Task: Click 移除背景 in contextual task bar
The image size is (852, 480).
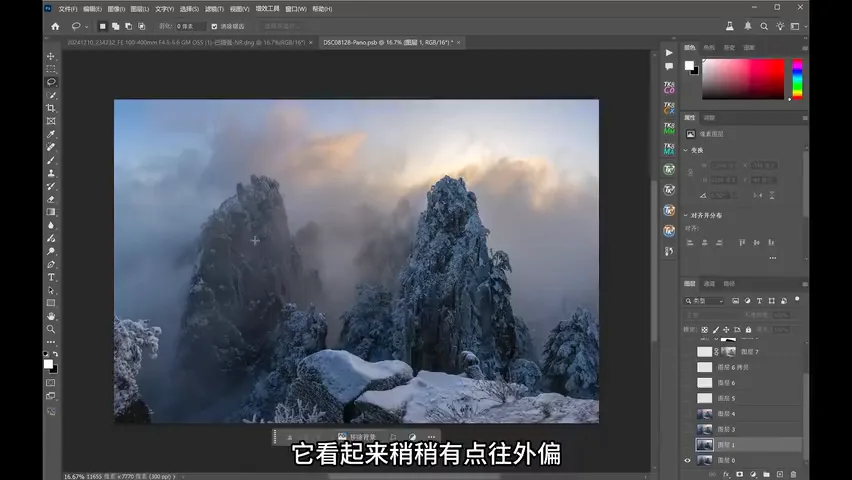Action: [x=357, y=437]
